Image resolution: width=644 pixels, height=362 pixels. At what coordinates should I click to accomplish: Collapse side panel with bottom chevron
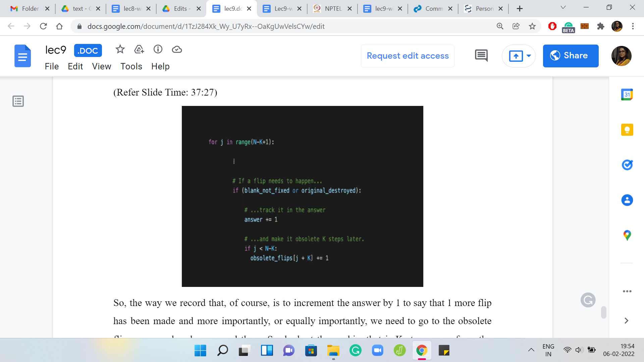click(x=626, y=320)
